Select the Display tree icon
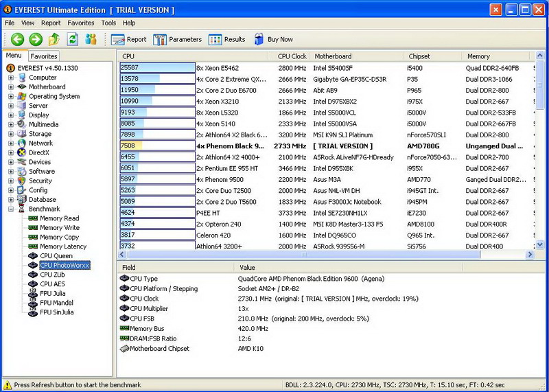This screenshot has width=549, height=392. [22, 115]
